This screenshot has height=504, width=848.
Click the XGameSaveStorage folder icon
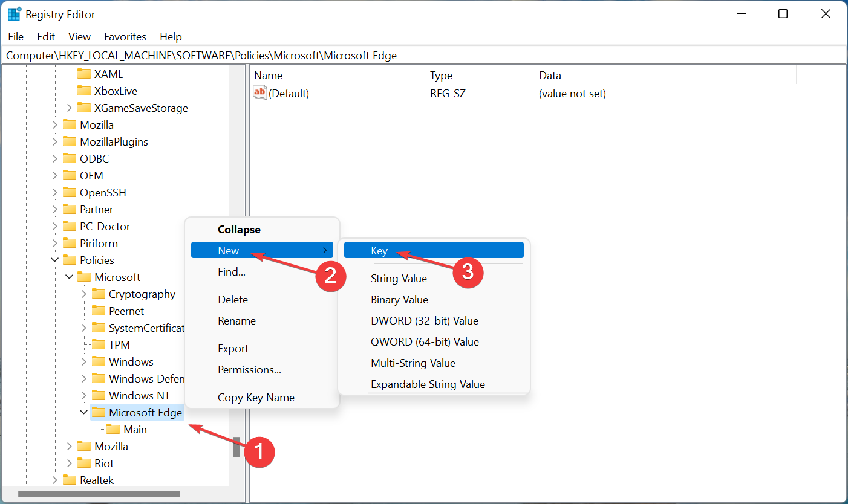pos(84,108)
